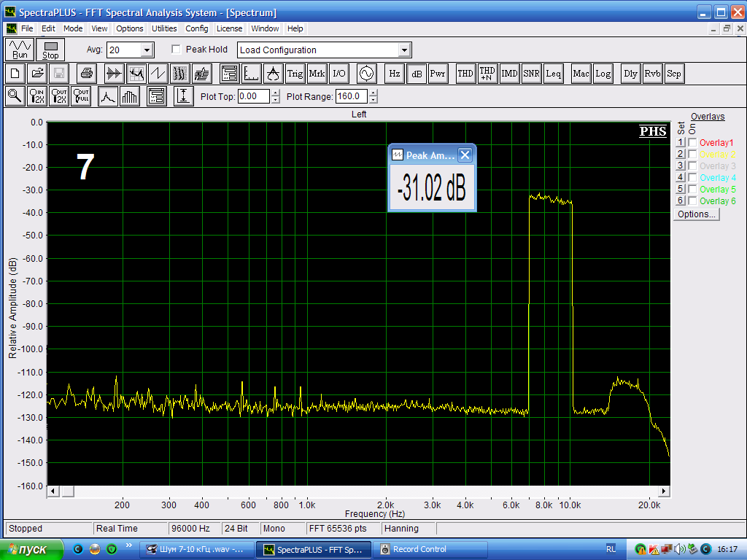The width and height of the screenshot is (747, 560).
Task: Open the Dly delay finder utility
Action: click(630, 74)
